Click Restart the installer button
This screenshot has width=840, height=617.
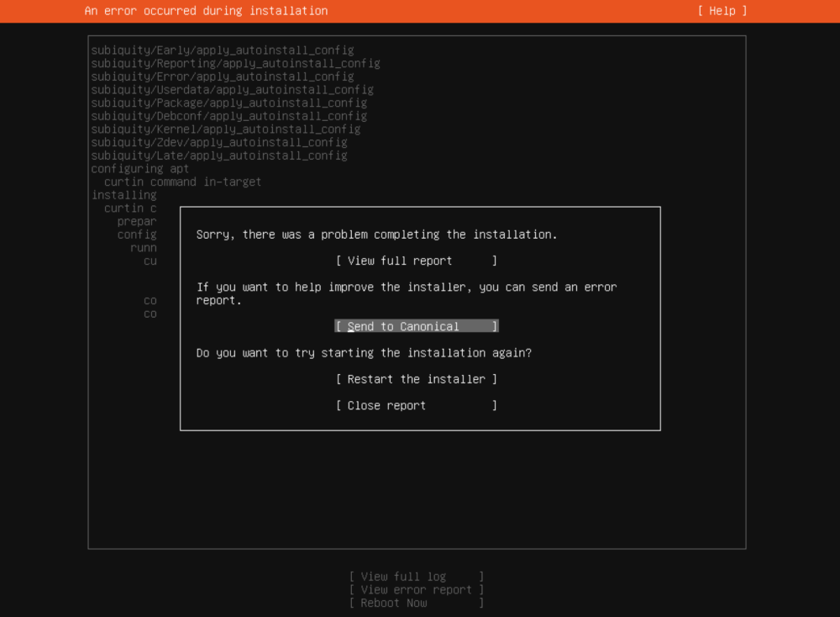(x=417, y=379)
